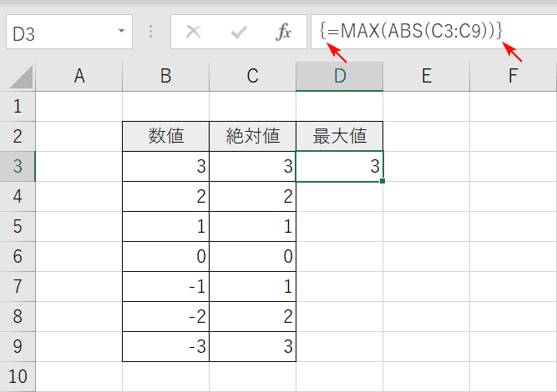Click the 数値 header cell
The image size is (557, 392).
[x=165, y=136]
